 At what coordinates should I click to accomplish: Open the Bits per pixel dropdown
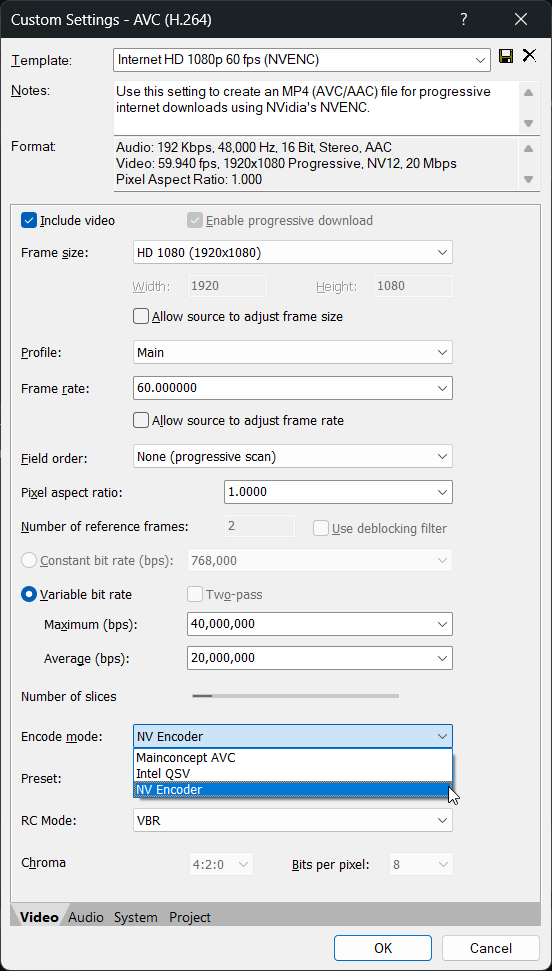(x=421, y=864)
